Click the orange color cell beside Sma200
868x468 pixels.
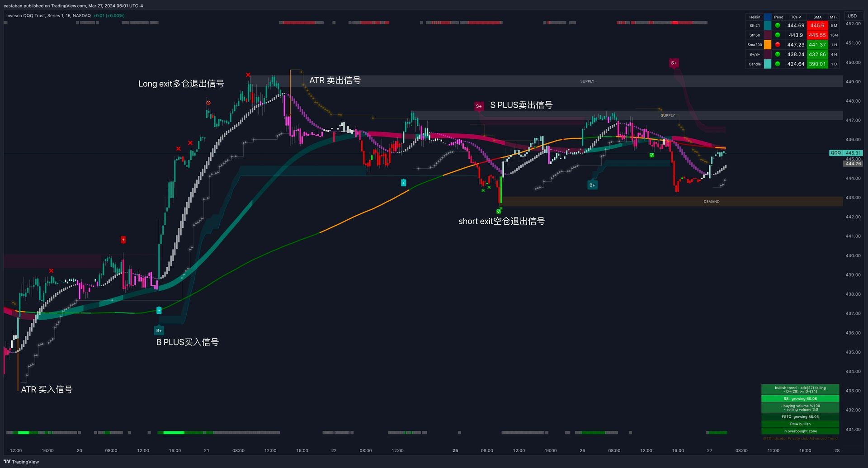pyautogui.click(x=768, y=45)
